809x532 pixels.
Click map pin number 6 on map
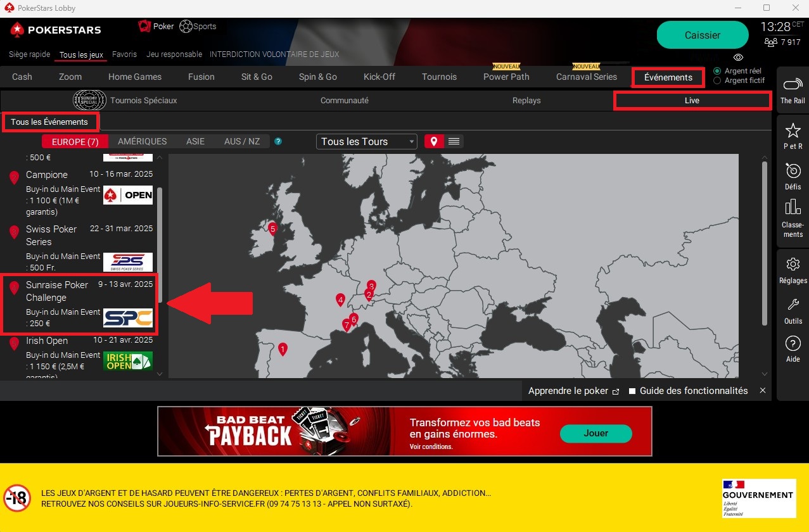tap(354, 319)
